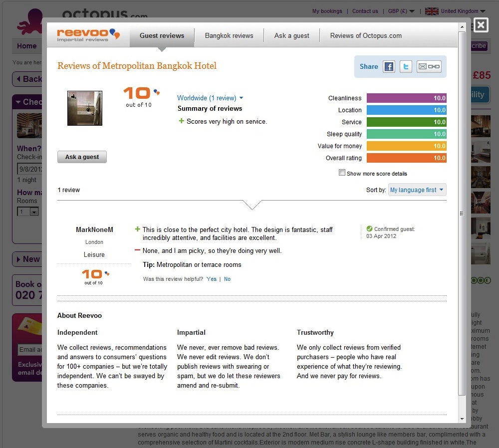
Task: Click the Back button behind popup
Action: pyautogui.click(x=27, y=79)
